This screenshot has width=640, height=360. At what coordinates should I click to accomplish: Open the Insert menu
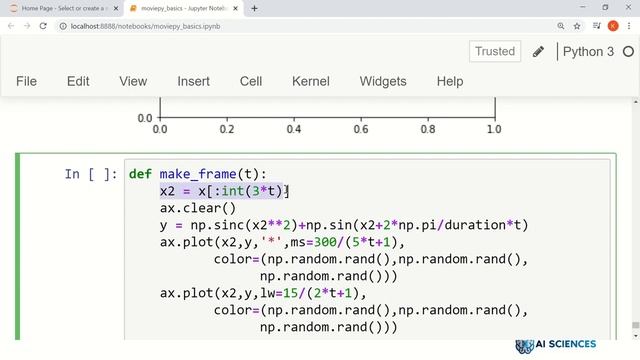point(193,81)
